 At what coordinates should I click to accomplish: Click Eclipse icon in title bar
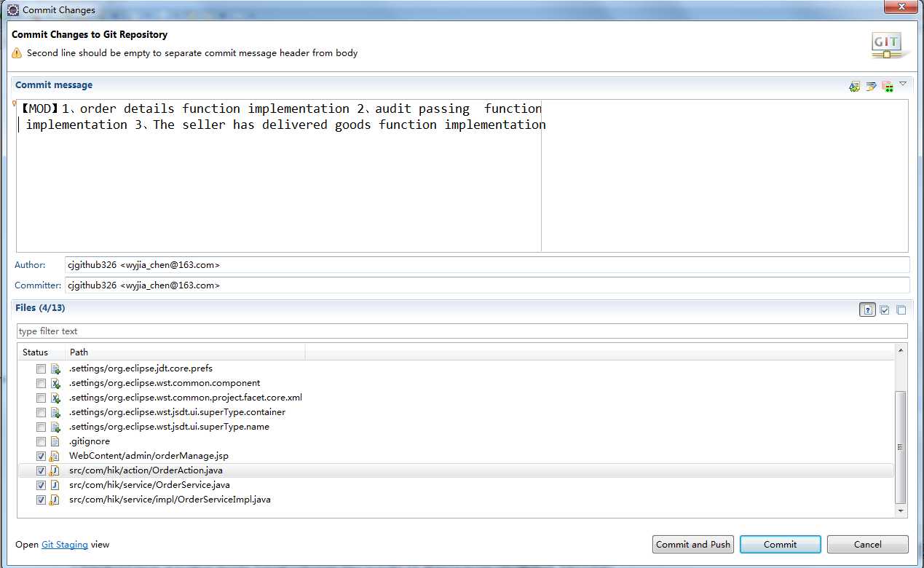13,10
